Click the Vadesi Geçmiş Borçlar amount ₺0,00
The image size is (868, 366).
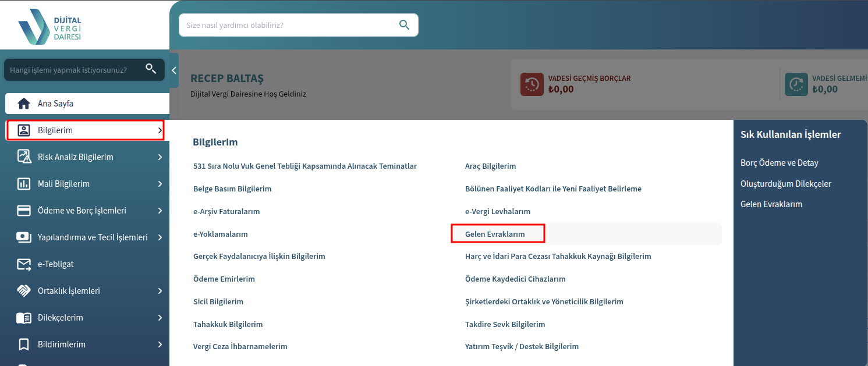pyautogui.click(x=561, y=90)
